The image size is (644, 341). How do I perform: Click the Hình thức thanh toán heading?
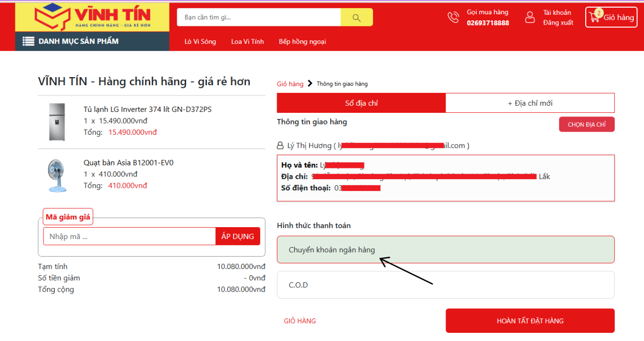314,225
